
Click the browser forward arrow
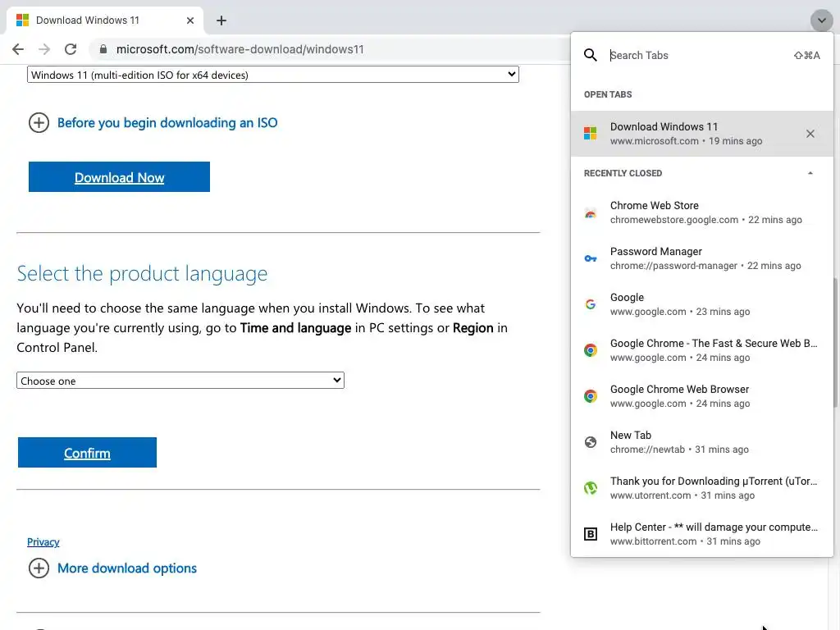(x=44, y=49)
